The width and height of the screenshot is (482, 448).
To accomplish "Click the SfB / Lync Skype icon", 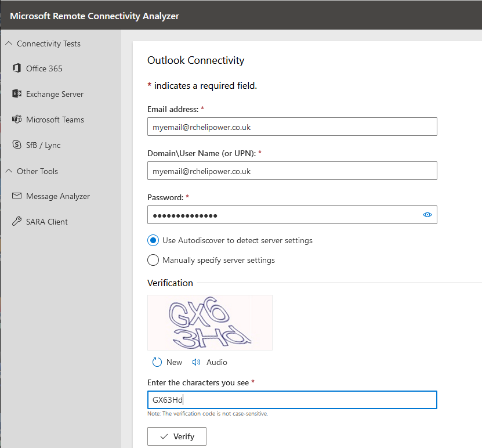I will (x=17, y=144).
